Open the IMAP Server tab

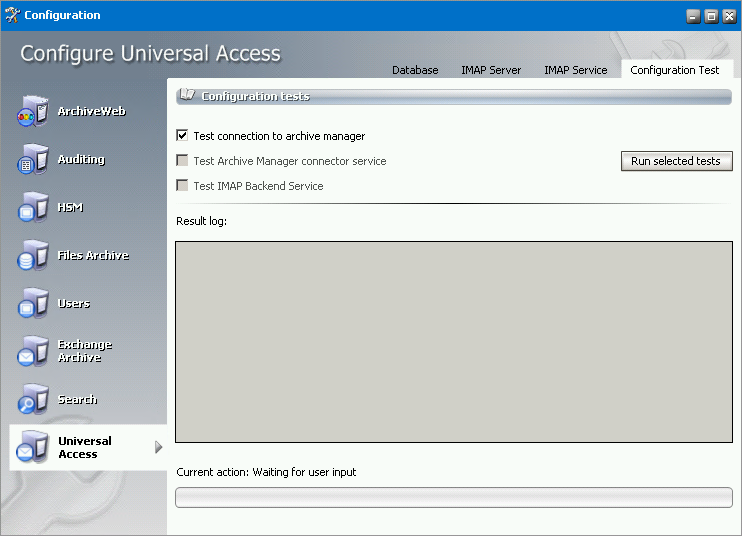[x=491, y=70]
